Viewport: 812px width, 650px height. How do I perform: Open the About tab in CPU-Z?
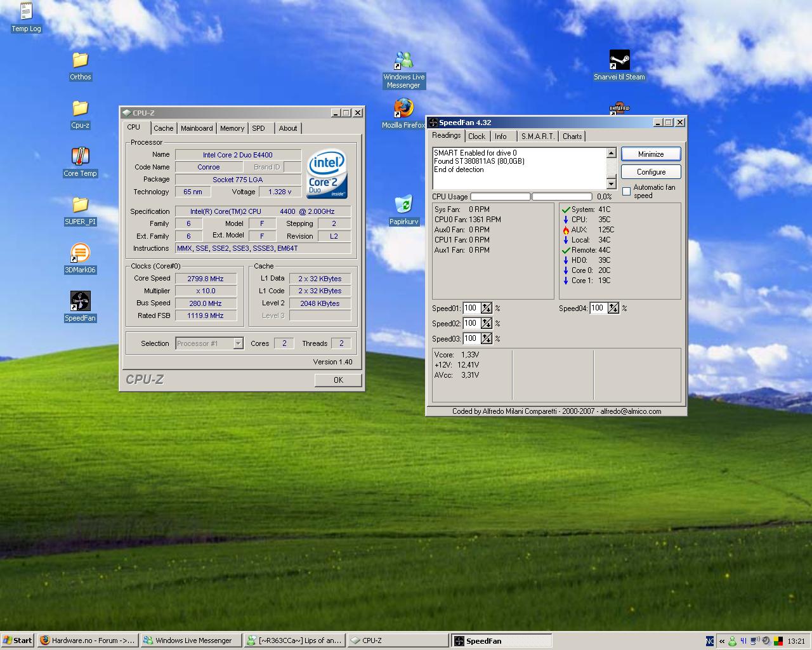[288, 128]
